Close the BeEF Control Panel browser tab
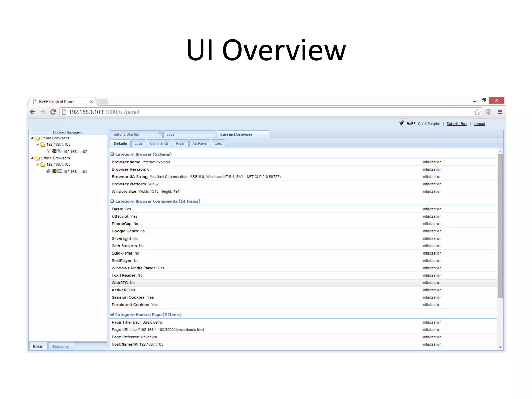Image resolution: width=532 pixels, height=399 pixels. coord(91,102)
